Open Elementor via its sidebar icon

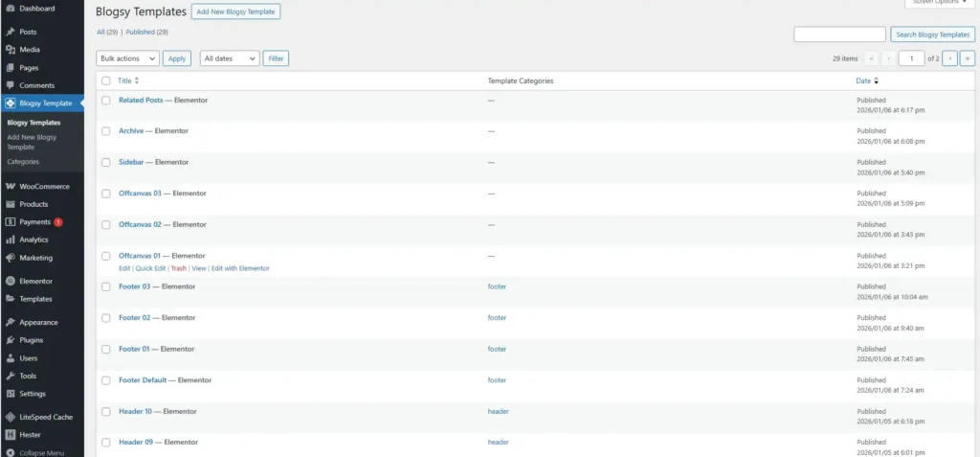tap(10, 282)
